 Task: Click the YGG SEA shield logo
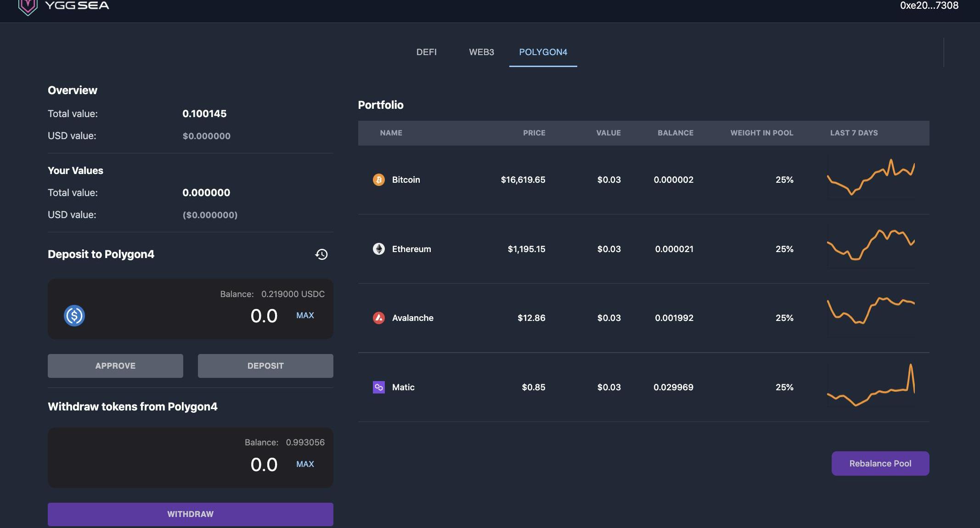pos(28,6)
